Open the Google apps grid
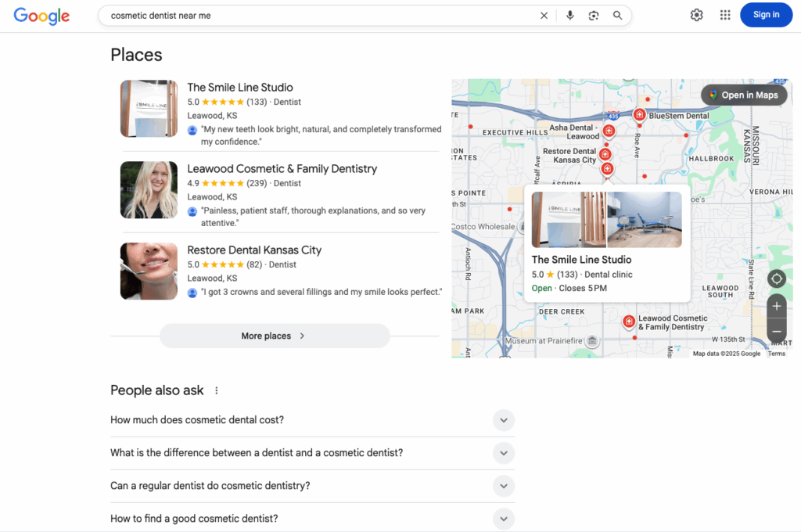 point(725,15)
